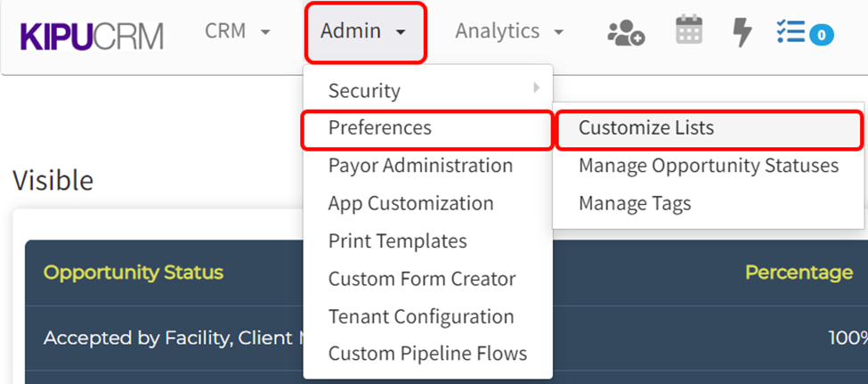
Task: Click App Customization in menu
Action: (x=410, y=203)
